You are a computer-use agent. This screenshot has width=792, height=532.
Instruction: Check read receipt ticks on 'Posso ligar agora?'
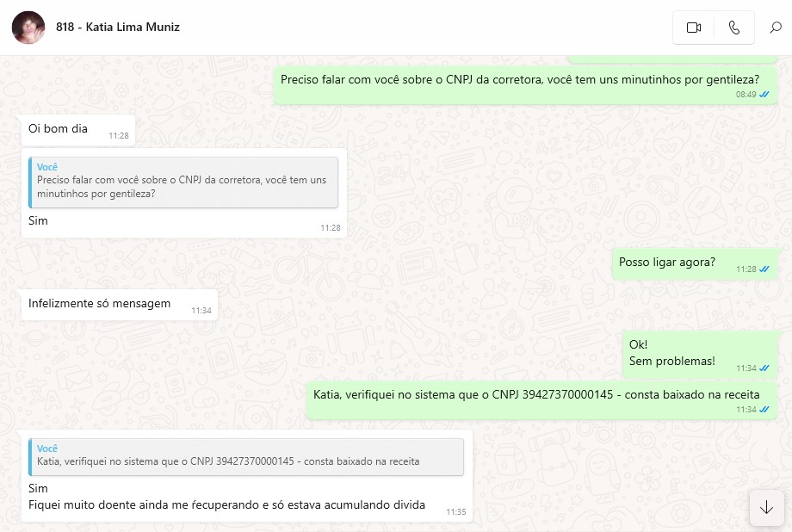point(764,269)
